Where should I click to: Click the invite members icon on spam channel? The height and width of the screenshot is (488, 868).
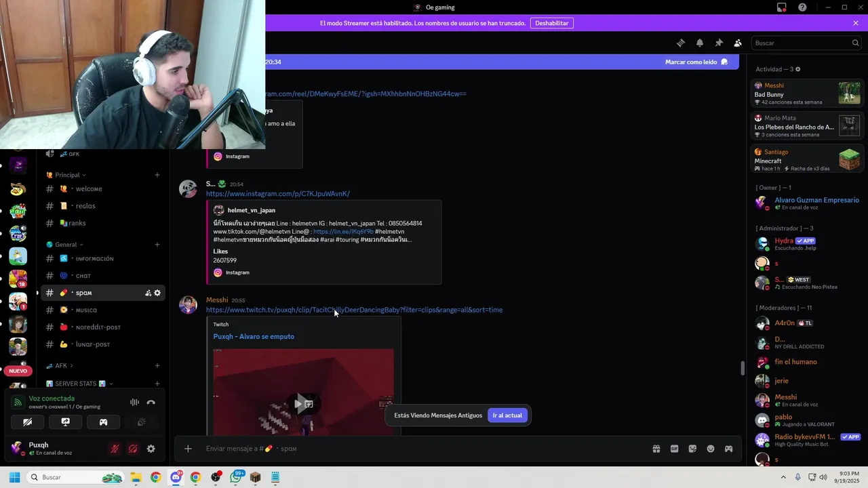148,293
